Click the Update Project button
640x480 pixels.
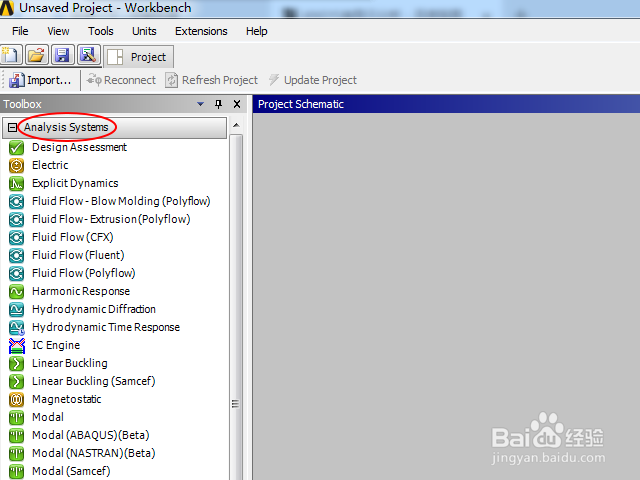[313, 80]
